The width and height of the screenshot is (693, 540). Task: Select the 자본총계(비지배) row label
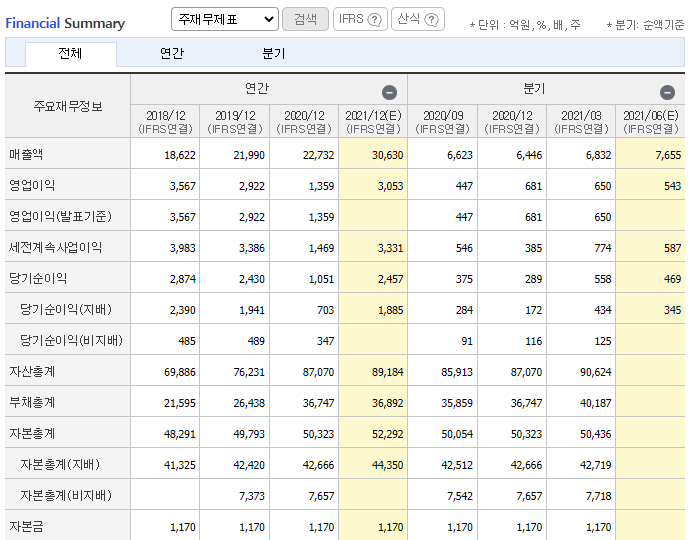[66, 495]
